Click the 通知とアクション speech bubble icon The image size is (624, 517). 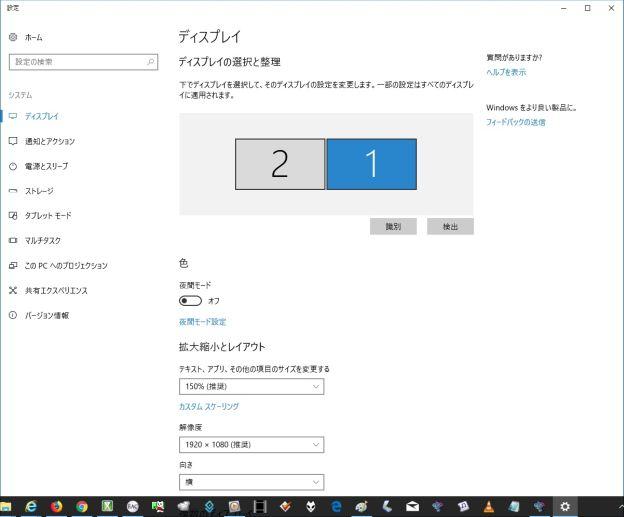coord(13,141)
